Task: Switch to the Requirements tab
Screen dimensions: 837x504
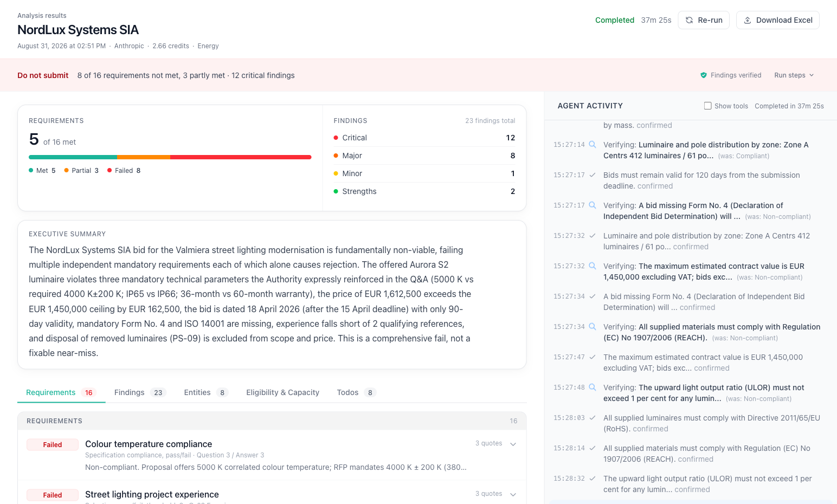Action: click(61, 392)
